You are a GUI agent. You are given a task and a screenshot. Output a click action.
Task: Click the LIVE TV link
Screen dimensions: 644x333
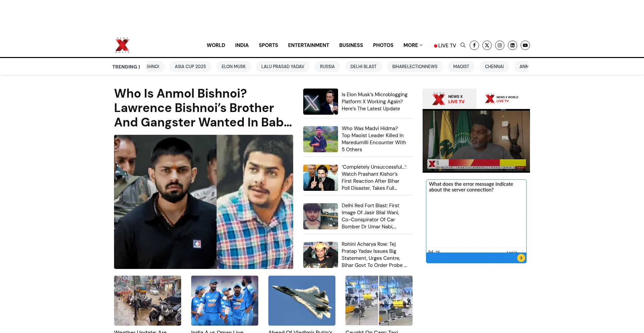point(445,46)
